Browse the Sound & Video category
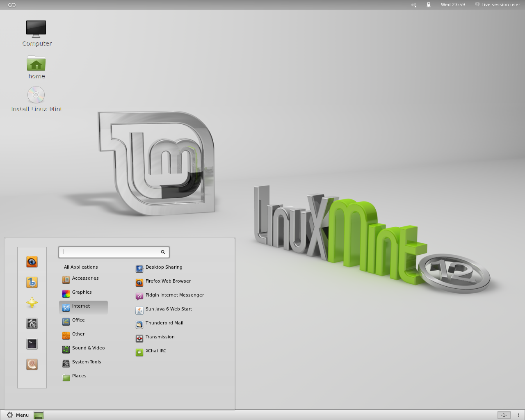Image resolution: width=525 pixels, height=420 pixels. tap(84, 349)
